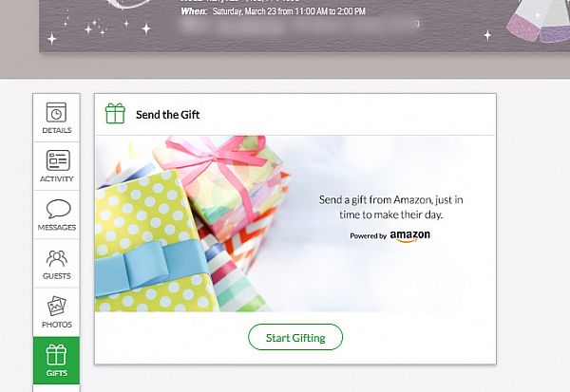
Task: Open the Activity feed icon
Action: (58, 160)
